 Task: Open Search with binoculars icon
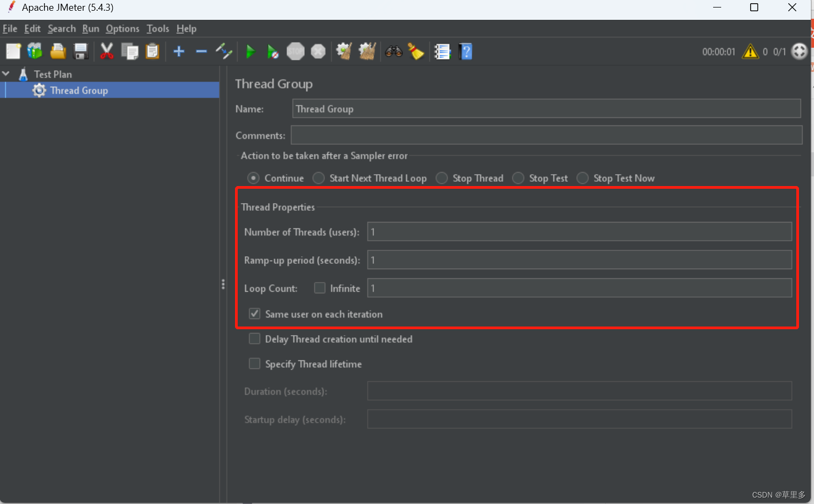coord(393,51)
